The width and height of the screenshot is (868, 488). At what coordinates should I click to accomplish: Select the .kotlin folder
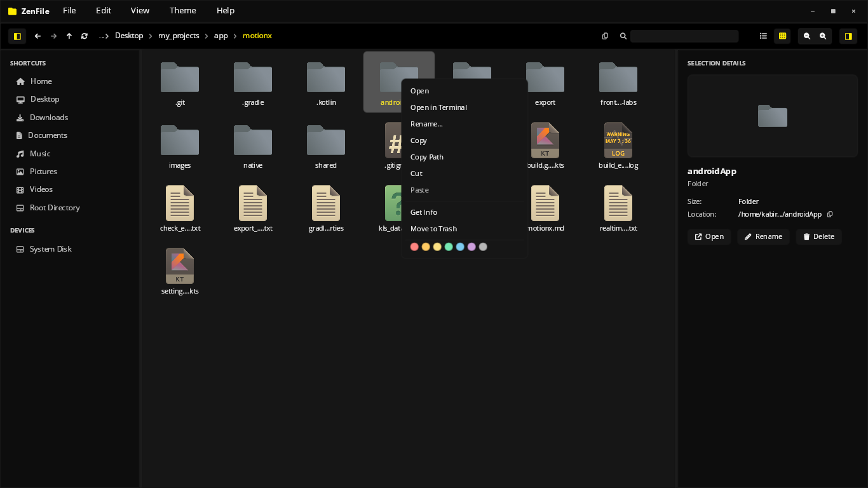326,83
